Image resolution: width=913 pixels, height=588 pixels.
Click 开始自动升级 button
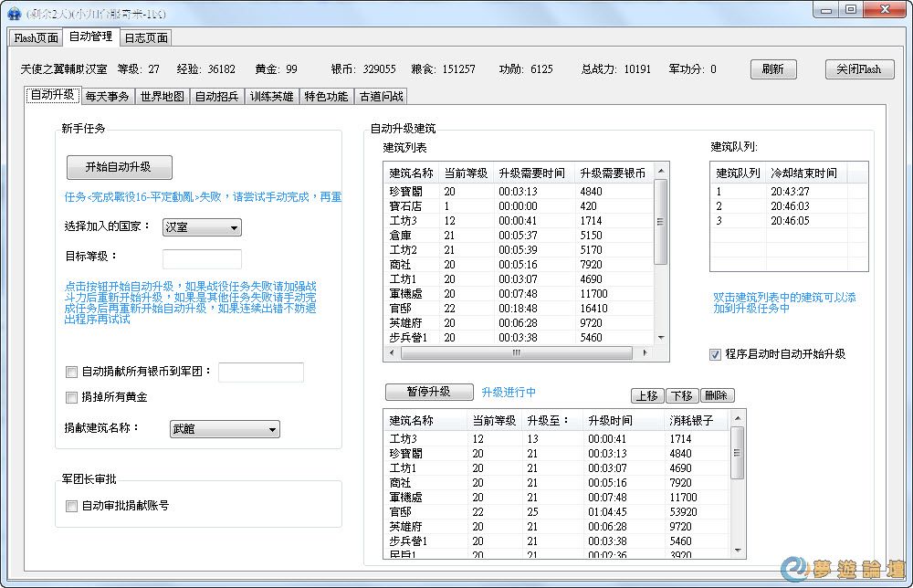click(119, 168)
